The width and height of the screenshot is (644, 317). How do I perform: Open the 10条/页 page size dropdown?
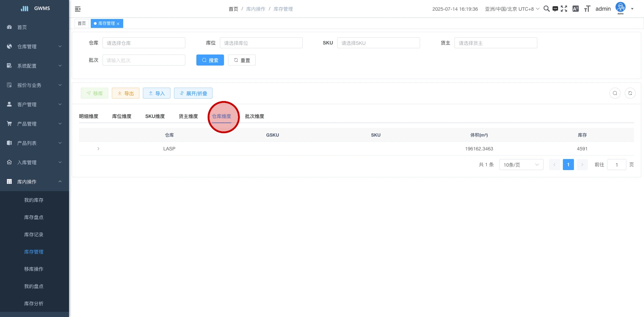click(521, 165)
